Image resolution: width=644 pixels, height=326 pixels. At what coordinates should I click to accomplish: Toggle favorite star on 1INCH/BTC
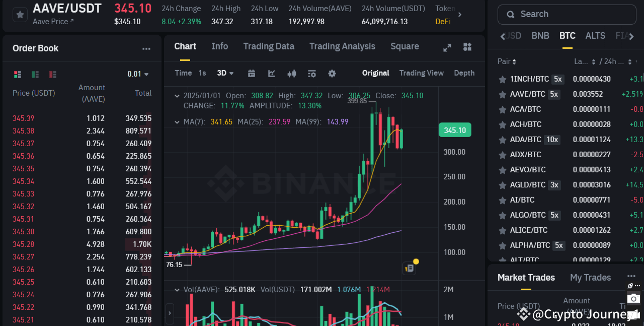(502, 79)
